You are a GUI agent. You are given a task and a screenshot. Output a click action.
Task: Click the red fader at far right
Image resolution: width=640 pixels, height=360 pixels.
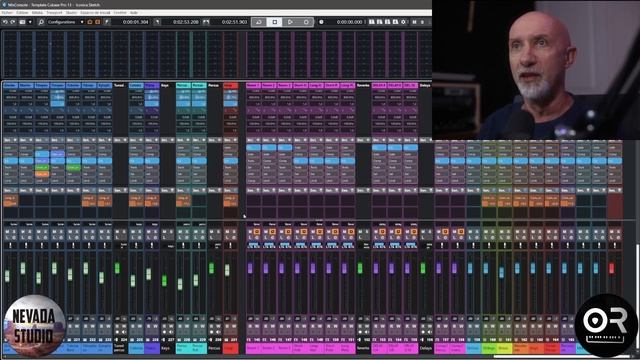point(611,268)
